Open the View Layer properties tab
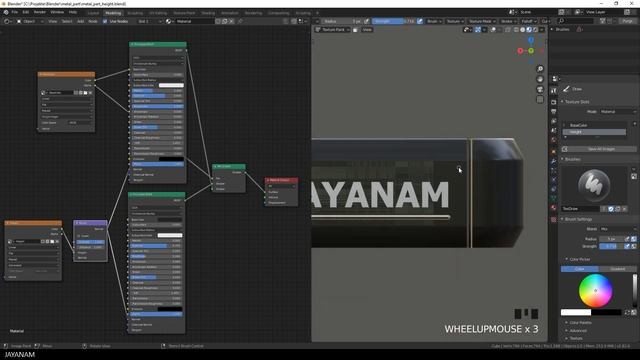640x360 pixels. 553,121
